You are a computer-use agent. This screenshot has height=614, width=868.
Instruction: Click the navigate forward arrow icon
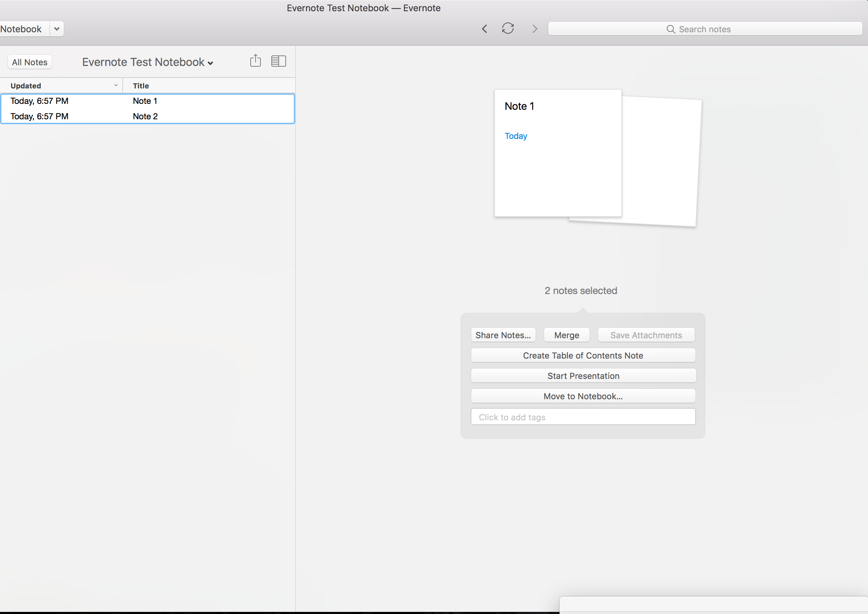tap(534, 28)
